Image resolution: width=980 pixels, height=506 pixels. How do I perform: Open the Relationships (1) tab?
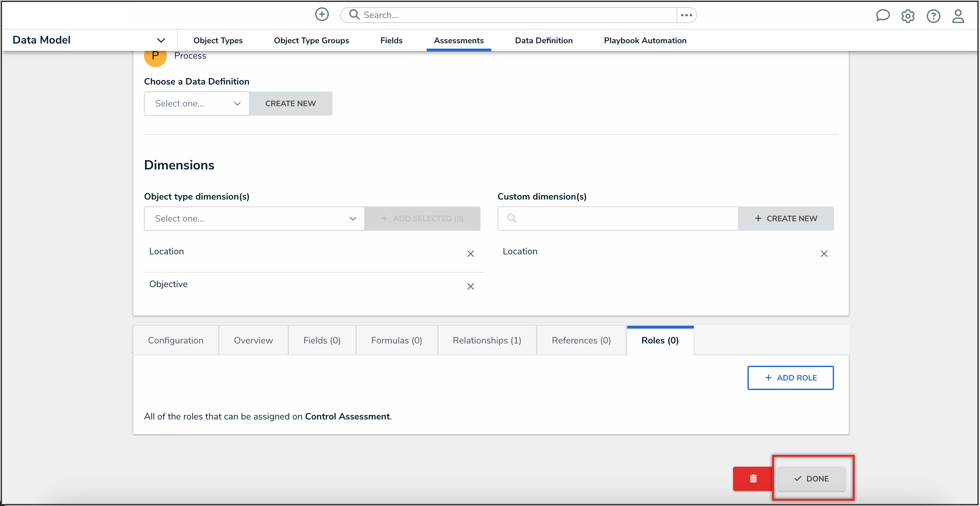[487, 340]
